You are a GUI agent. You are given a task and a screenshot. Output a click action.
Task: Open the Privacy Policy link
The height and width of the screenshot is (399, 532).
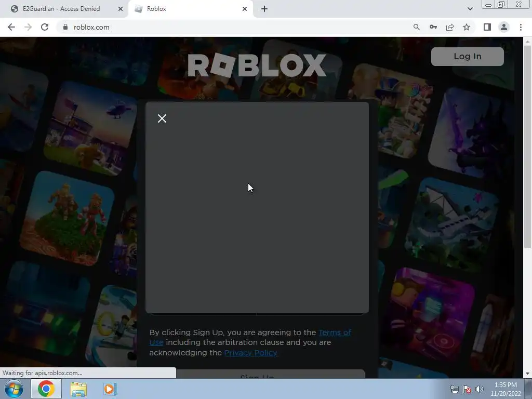coord(250,353)
